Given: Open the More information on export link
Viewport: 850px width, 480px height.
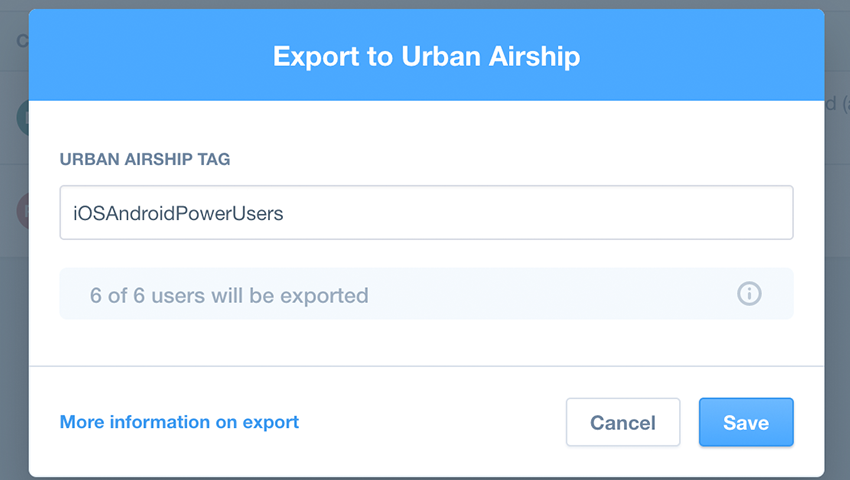Looking at the screenshot, I should point(179,422).
